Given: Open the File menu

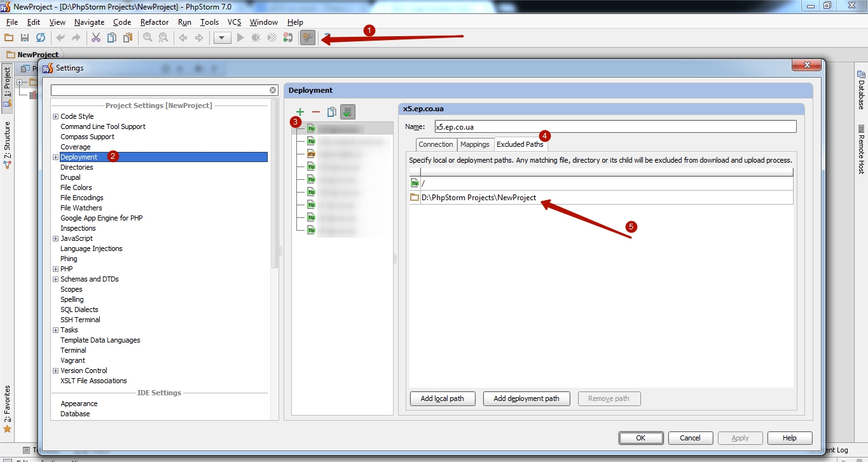Looking at the screenshot, I should pyautogui.click(x=12, y=22).
